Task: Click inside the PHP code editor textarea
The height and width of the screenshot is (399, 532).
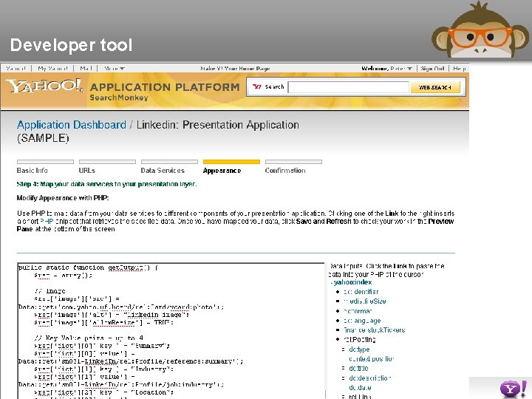Action: (171, 331)
